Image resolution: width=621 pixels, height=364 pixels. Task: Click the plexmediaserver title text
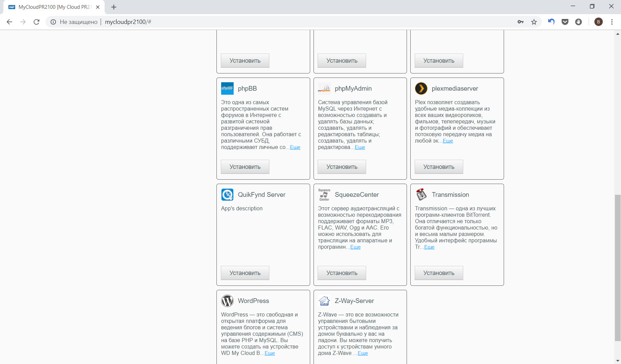(x=455, y=88)
